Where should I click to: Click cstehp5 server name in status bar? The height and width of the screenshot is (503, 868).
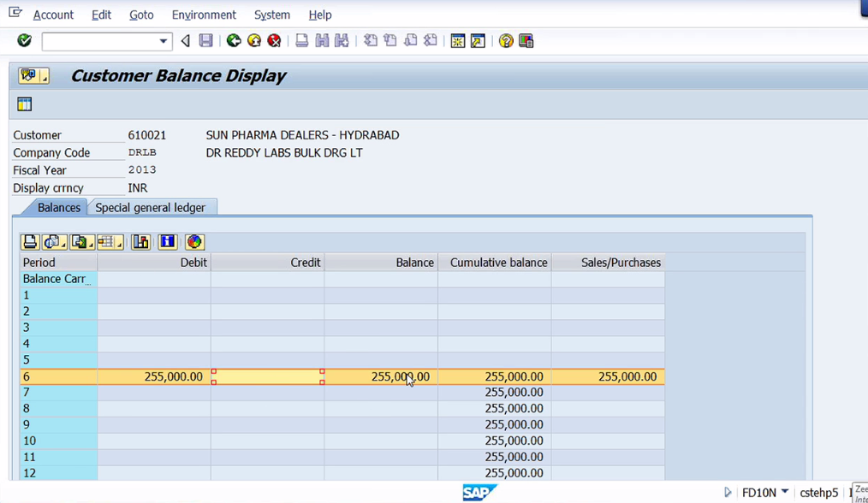(x=818, y=493)
